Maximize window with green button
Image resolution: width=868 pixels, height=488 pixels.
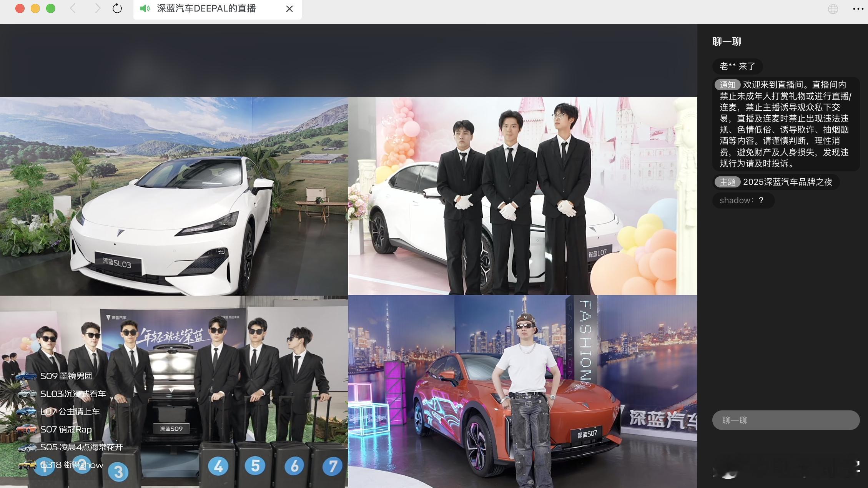pyautogui.click(x=51, y=8)
